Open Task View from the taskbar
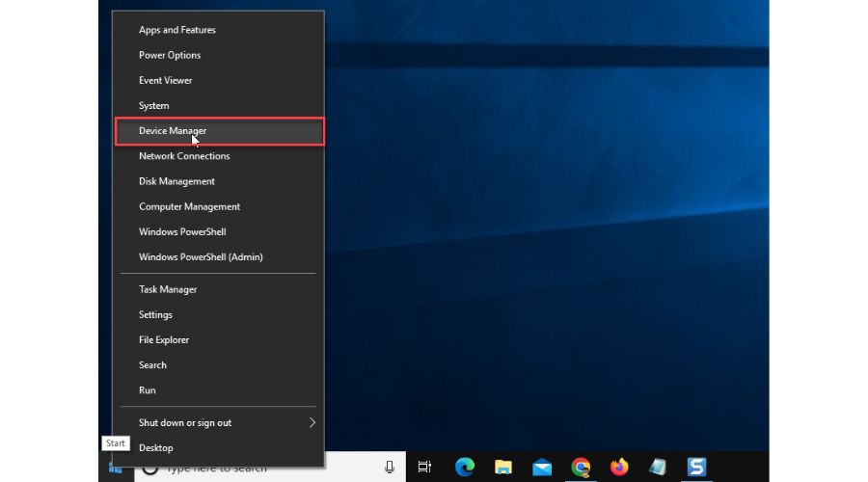 click(x=424, y=468)
